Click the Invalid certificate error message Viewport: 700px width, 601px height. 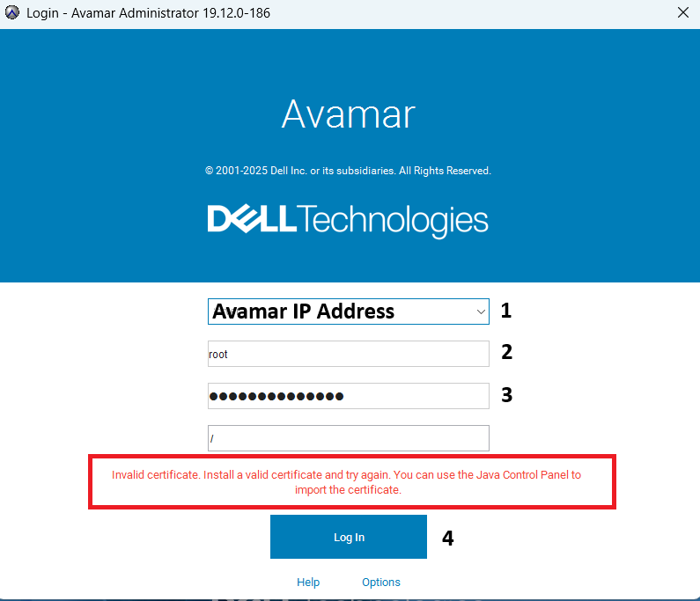[346, 482]
